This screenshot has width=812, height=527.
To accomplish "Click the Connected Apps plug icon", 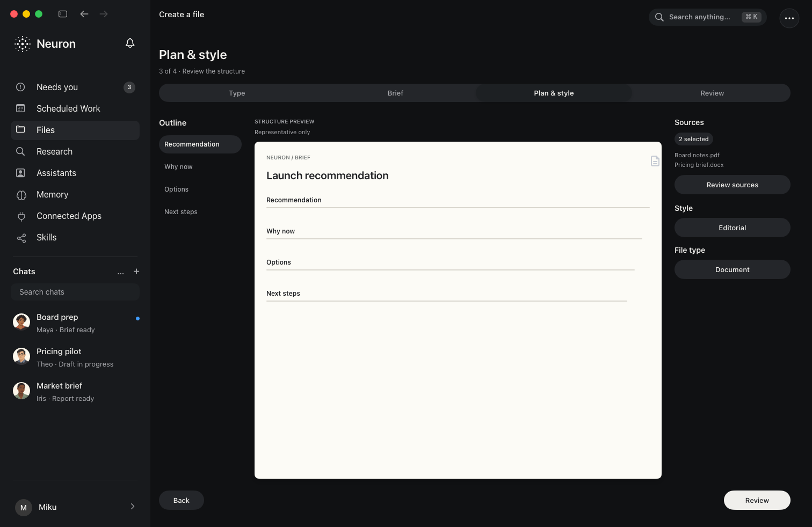I will click(x=21, y=216).
